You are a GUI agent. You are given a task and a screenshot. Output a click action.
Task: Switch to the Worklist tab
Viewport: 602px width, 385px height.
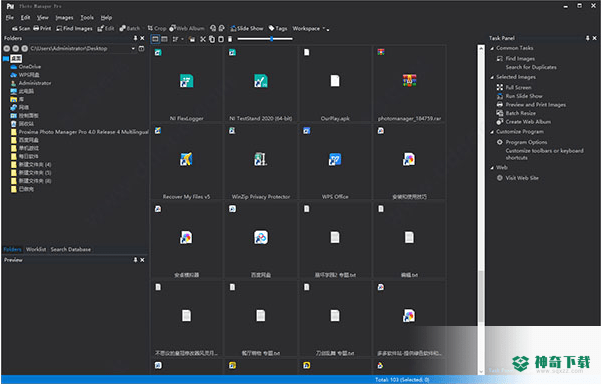pos(36,250)
